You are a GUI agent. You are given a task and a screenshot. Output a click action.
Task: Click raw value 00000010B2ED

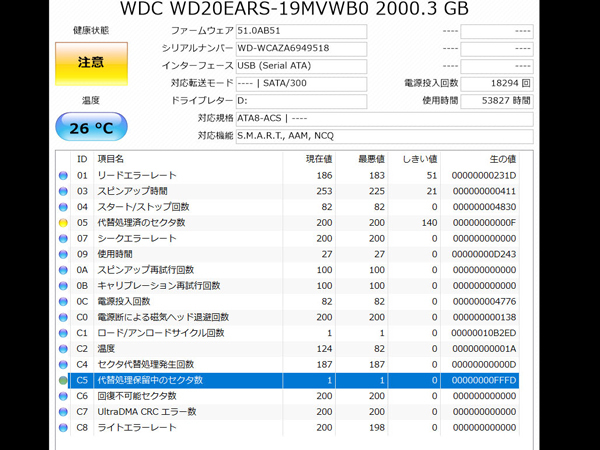click(484, 333)
